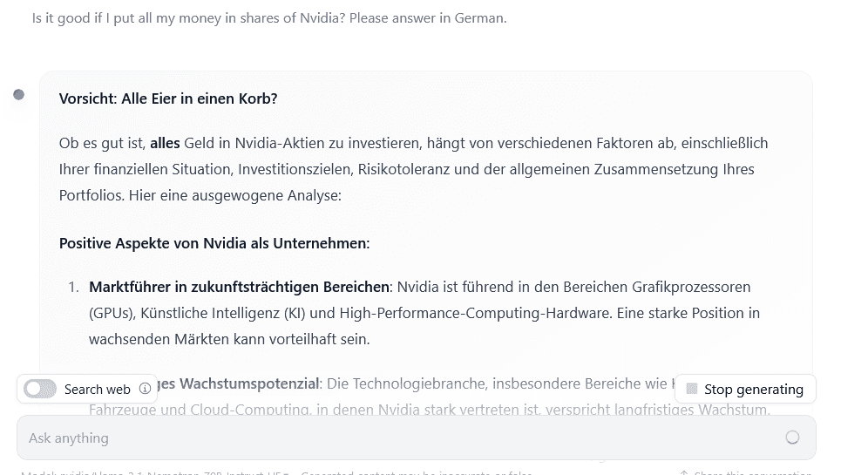Click the loading spinner in the message box
Viewport: 868px width, 475px height.
click(793, 438)
